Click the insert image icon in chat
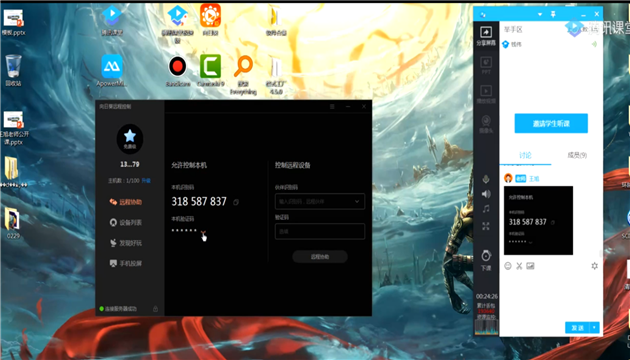630x360 pixels. click(530, 266)
